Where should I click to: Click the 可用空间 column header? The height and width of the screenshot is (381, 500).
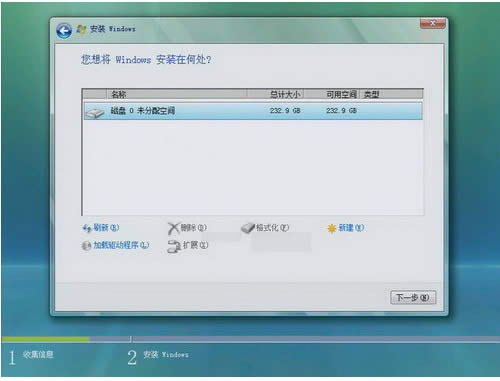click(331, 94)
